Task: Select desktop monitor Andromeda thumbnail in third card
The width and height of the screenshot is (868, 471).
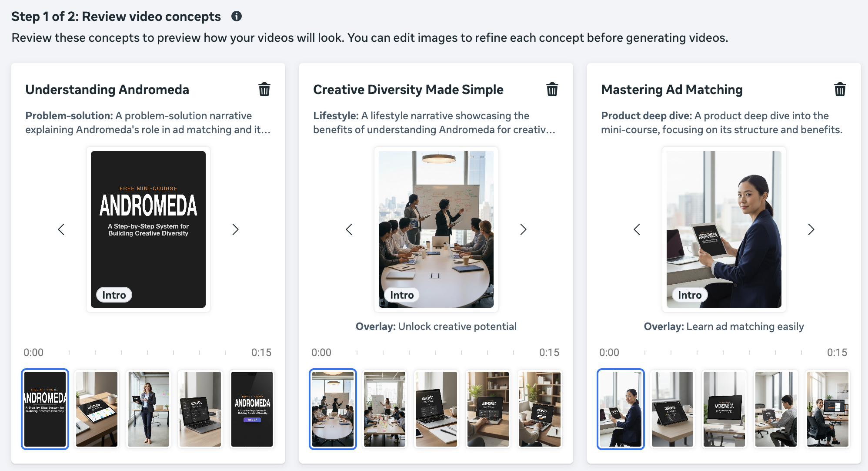Action: pyautogui.click(x=724, y=409)
